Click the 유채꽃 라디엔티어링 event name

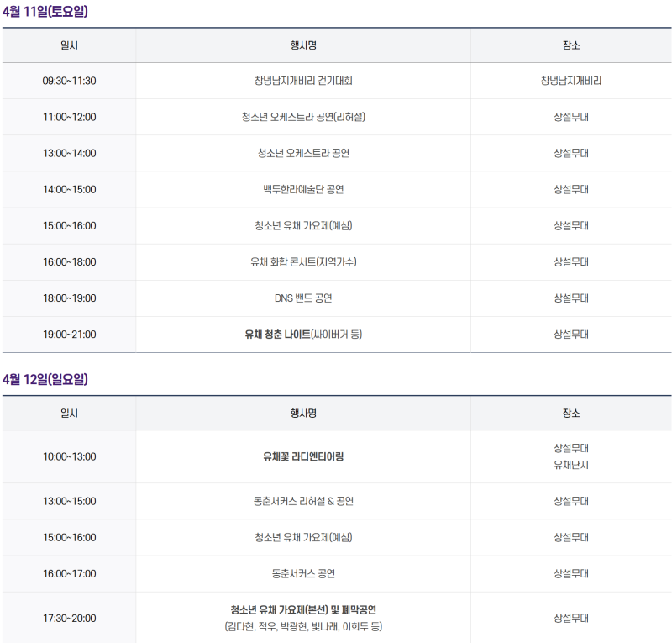303,457
